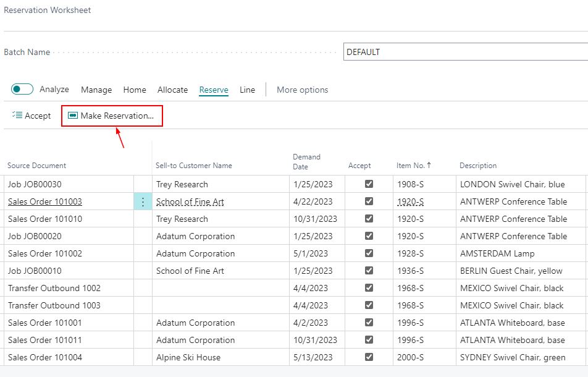Image resolution: width=588 pixels, height=377 pixels.
Task: Click the 1928-S item number cell
Action: tap(424, 253)
